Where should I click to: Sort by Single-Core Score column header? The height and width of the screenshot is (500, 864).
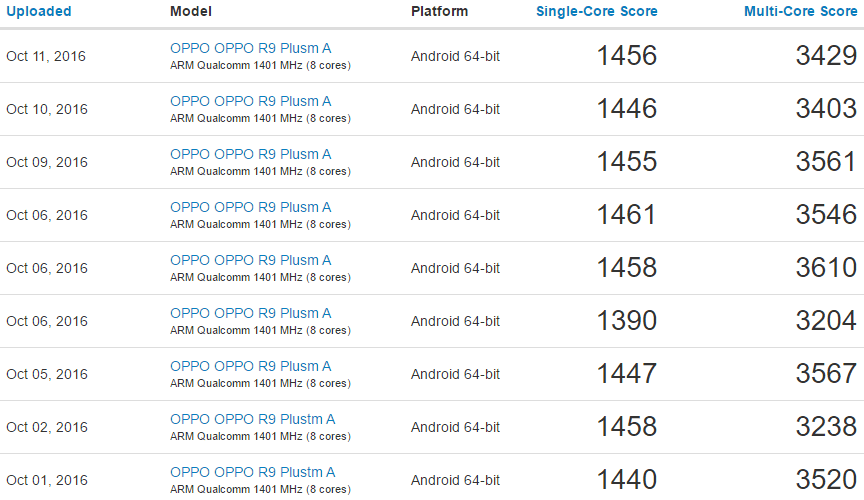coord(596,11)
